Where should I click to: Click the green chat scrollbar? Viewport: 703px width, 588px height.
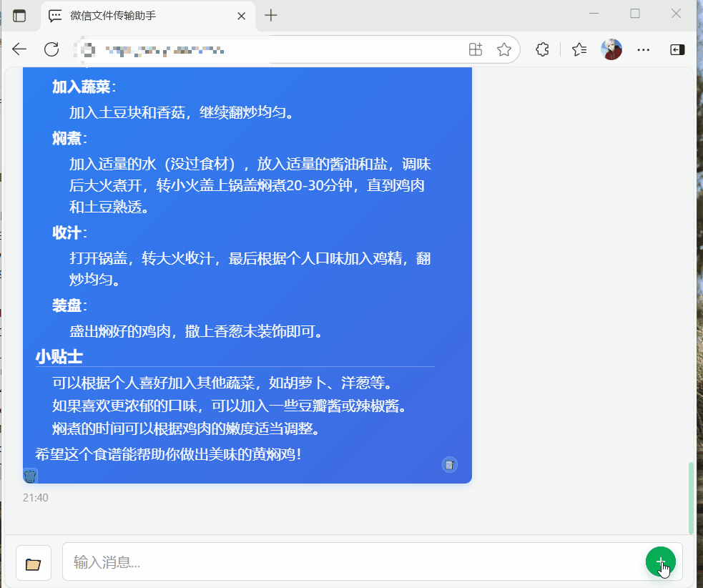[x=691, y=497]
